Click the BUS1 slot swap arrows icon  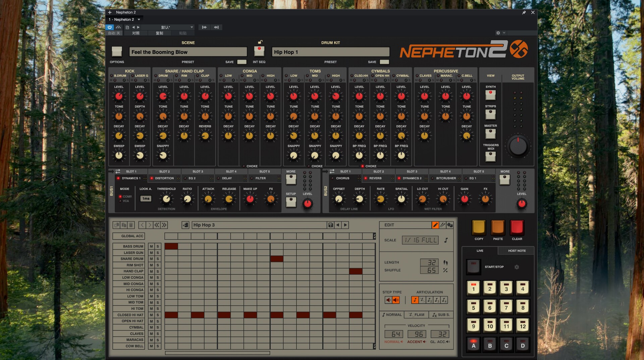118,171
